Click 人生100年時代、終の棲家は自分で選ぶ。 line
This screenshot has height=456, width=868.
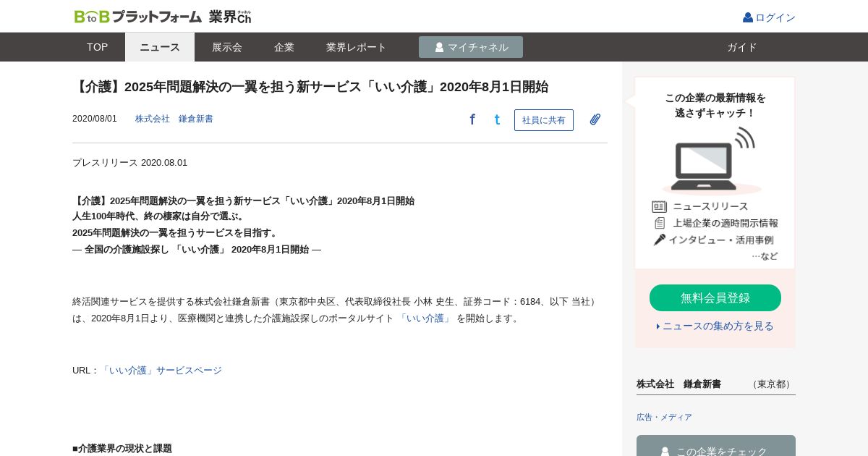pos(160,216)
